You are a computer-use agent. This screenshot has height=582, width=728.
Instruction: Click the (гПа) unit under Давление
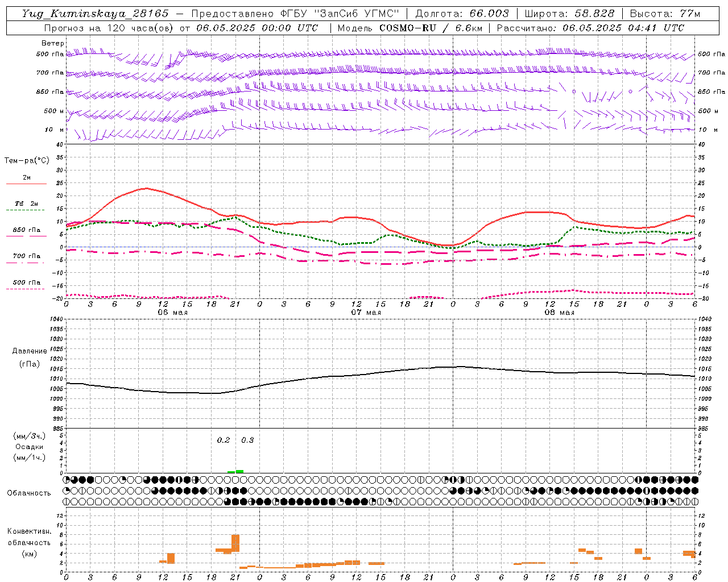[30, 364]
